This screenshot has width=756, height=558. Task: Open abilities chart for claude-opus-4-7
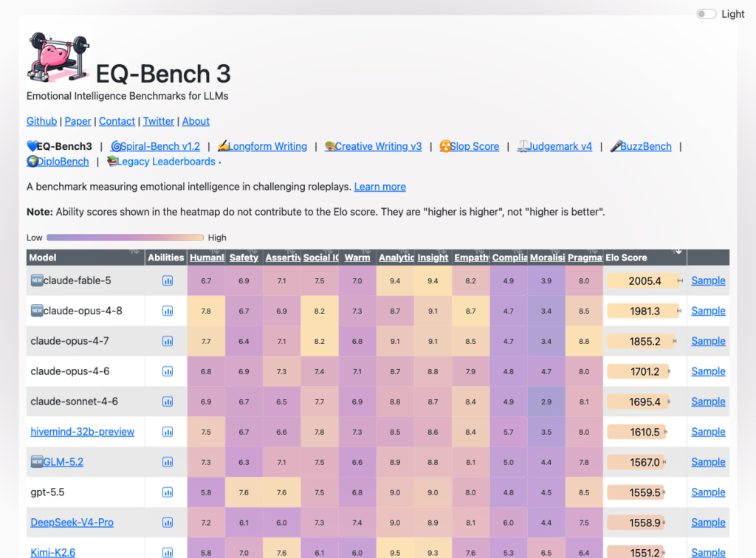168,341
